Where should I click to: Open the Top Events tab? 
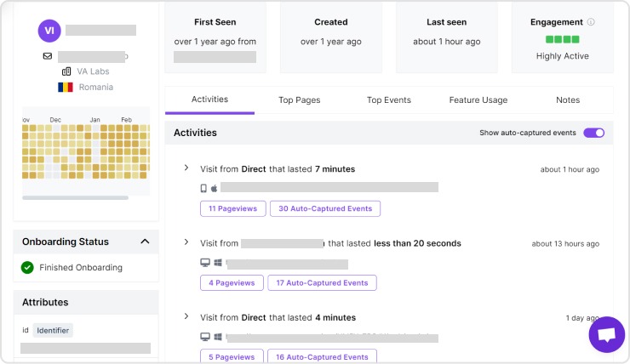coord(389,100)
